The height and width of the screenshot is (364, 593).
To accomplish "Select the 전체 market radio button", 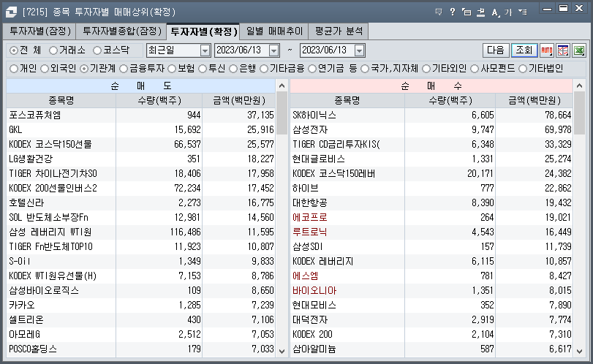I will click(14, 50).
